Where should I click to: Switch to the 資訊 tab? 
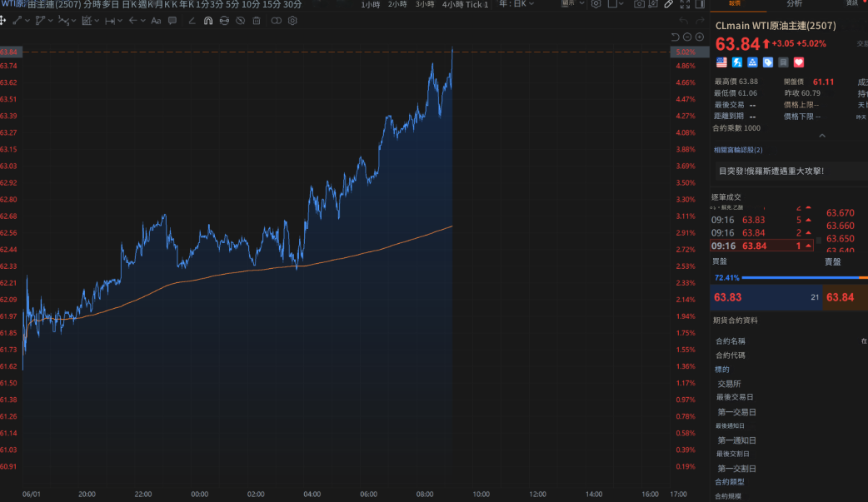(852, 4)
